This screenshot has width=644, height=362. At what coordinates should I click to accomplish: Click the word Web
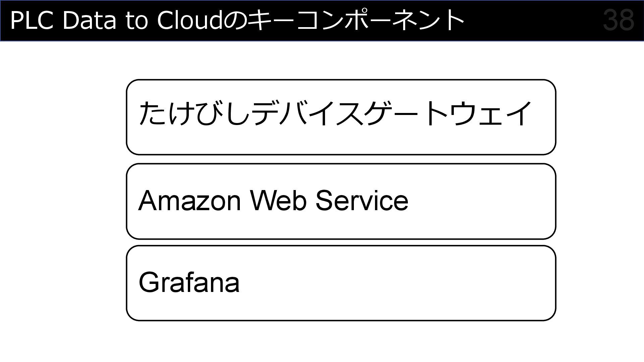coord(278,200)
